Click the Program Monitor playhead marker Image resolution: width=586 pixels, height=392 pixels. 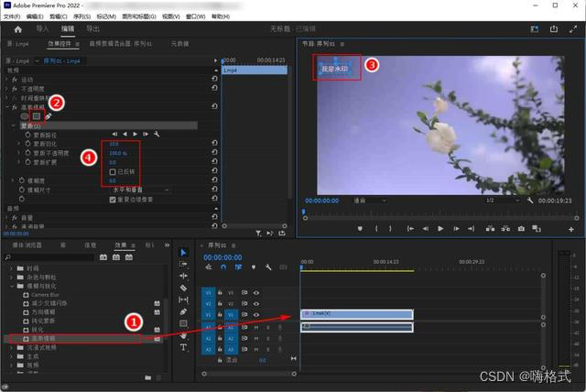point(303,212)
